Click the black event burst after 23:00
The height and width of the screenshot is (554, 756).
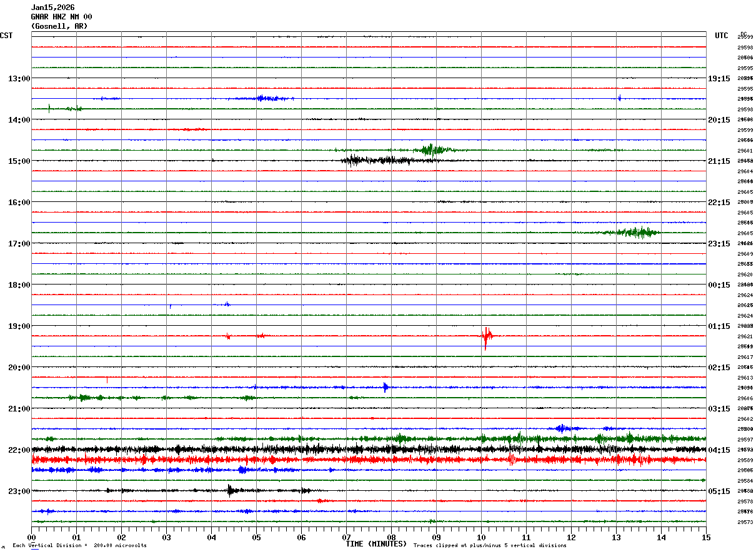coord(231,490)
